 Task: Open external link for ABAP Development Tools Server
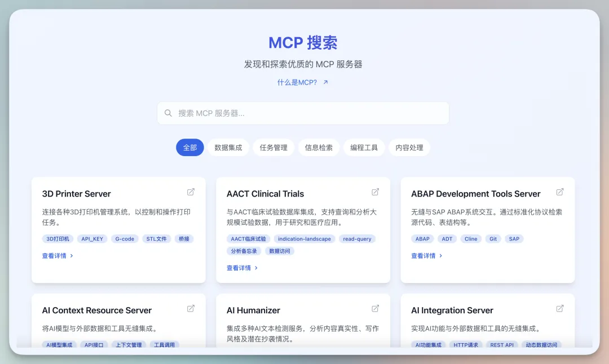tap(560, 192)
